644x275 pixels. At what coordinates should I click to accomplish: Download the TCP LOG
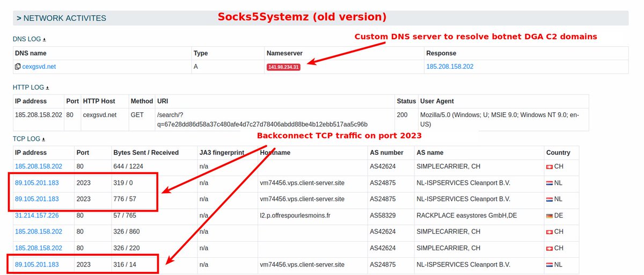(44, 139)
